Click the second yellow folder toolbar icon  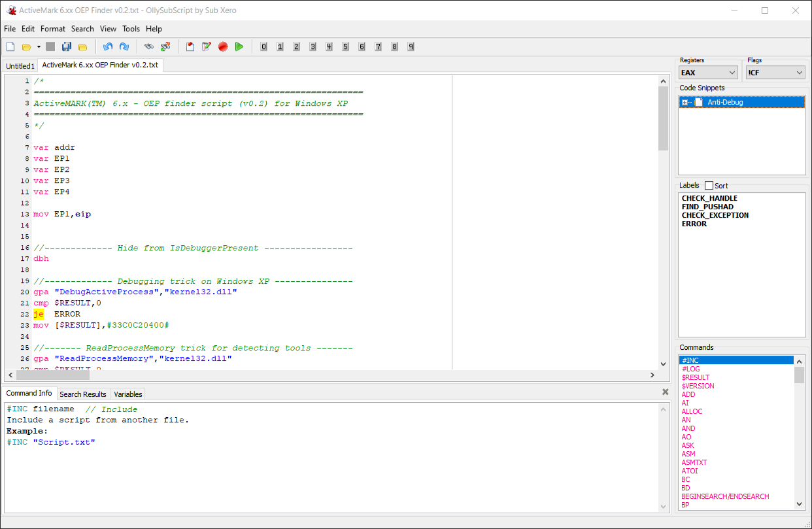point(83,46)
